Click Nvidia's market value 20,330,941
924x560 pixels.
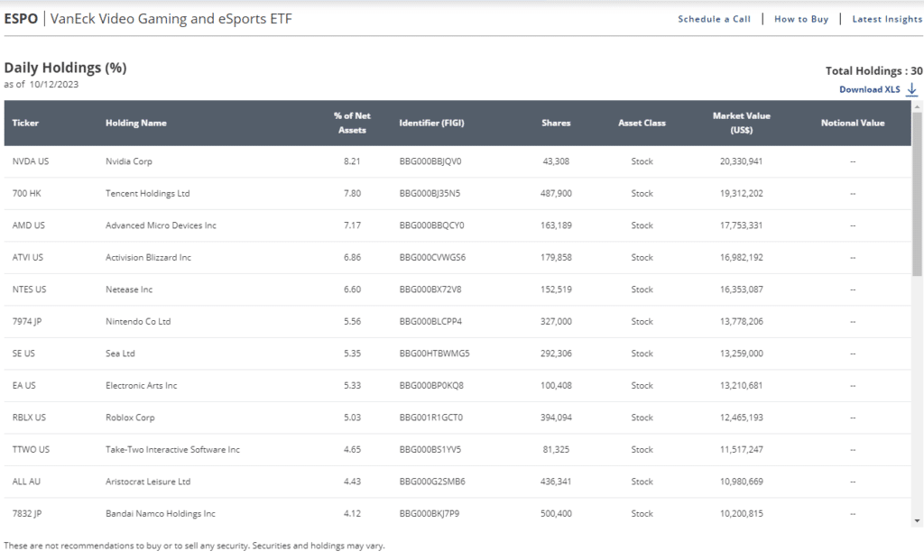point(742,161)
